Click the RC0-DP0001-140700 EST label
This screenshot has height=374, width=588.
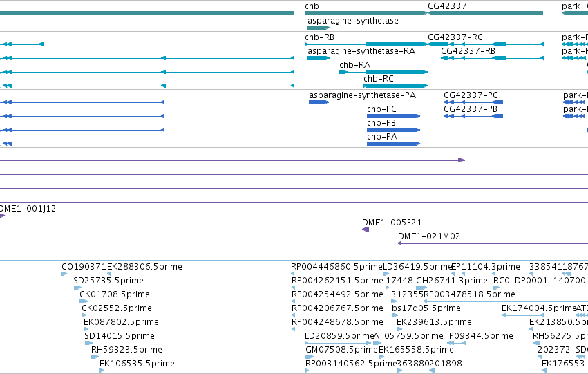[540, 281]
